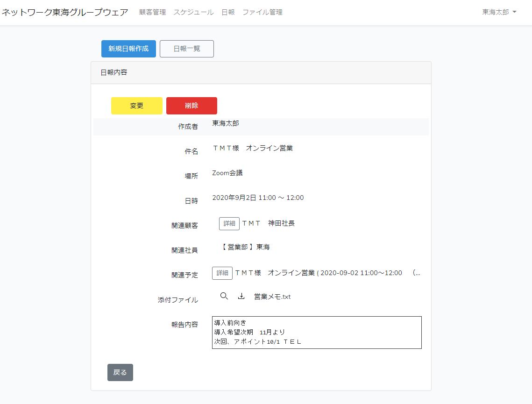532x404 pixels.
Task: Click the 戻る back button
Action: coord(120,372)
